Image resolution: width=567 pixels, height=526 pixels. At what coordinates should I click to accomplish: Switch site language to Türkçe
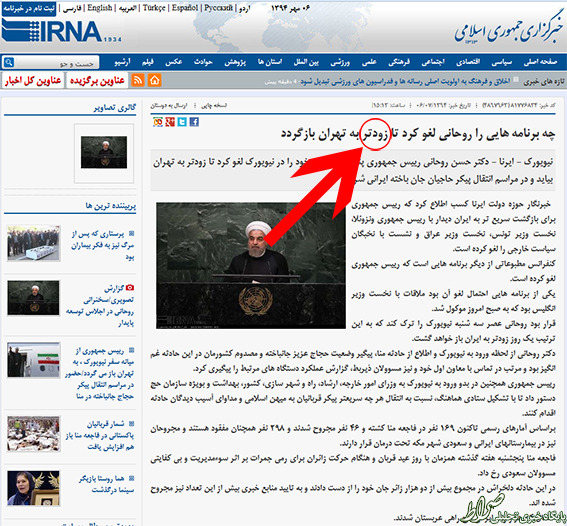pyautogui.click(x=154, y=8)
